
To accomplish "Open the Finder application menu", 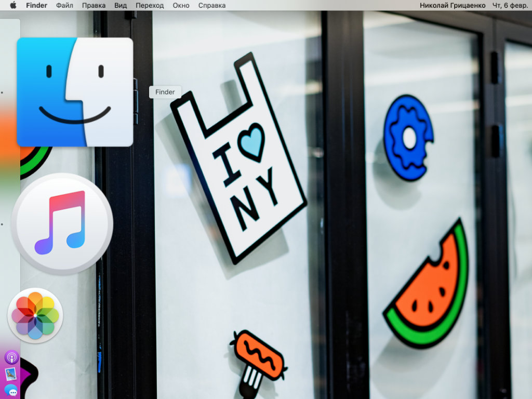I will click(37, 5).
